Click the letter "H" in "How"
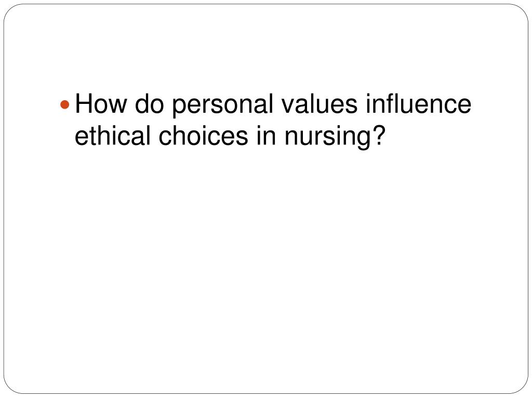The height and width of the screenshot is (399, 532). tap(84, 103)
